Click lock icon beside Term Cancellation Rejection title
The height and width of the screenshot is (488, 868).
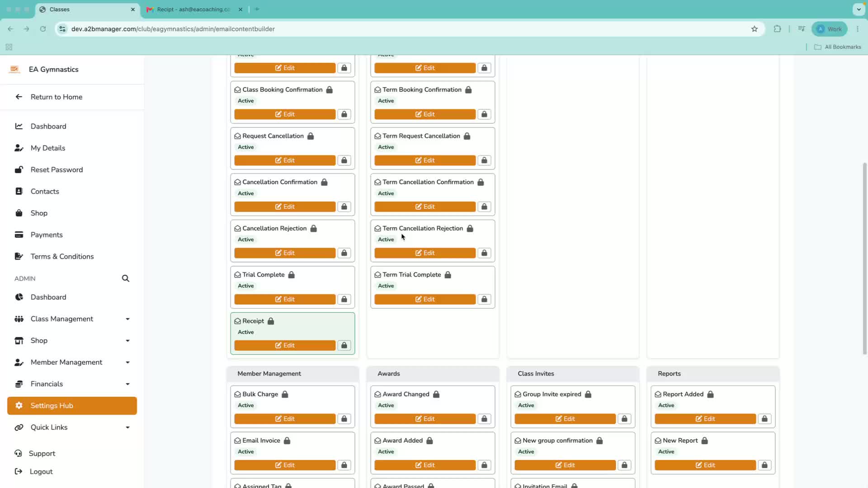(470, 229)
